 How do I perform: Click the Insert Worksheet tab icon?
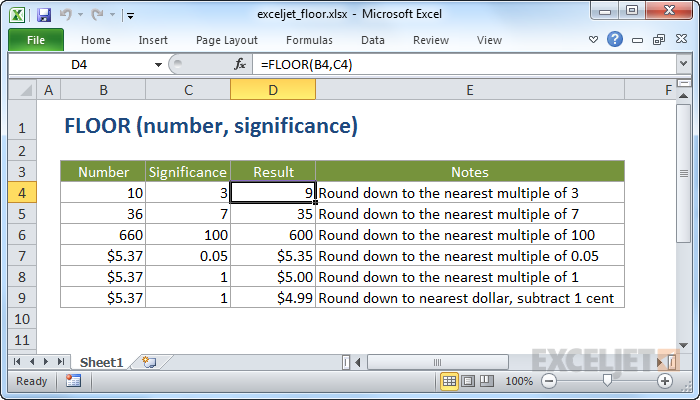(x=149, y=361)
